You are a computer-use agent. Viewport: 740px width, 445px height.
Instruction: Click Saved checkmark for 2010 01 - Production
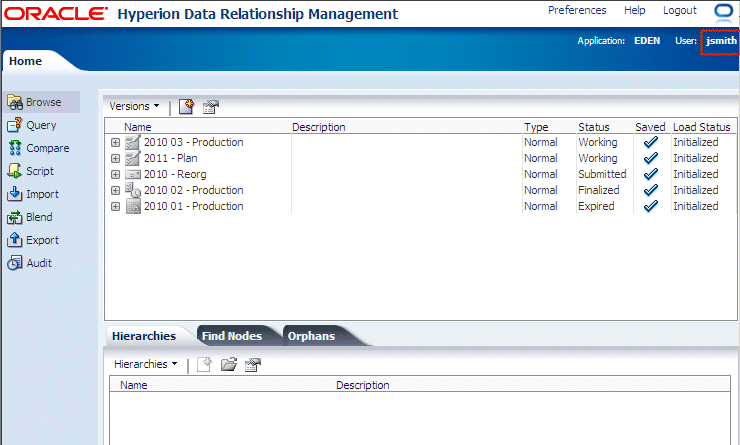coord(651,206)
